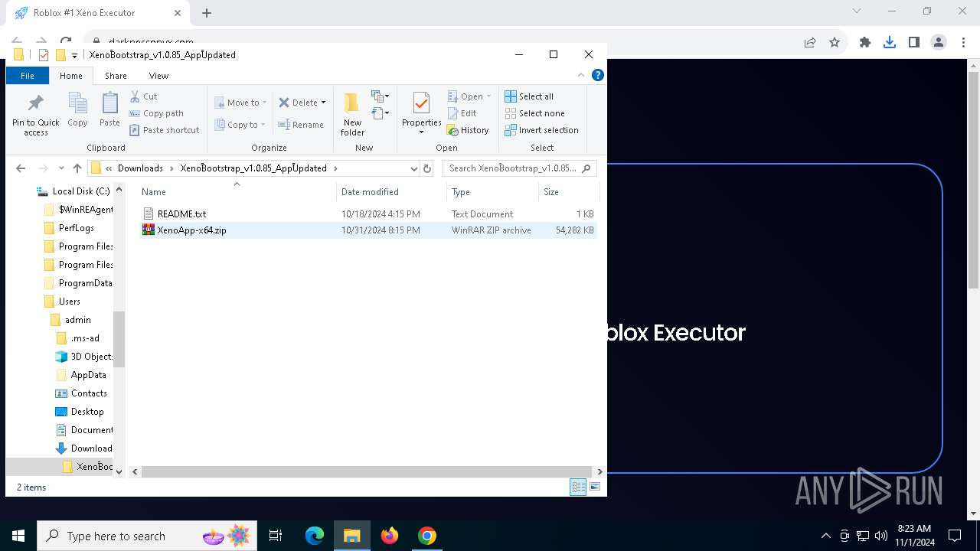This screenshot has width=980, height=551.
Task: Click Paste shortcut option
Action: tap(164, 130)
